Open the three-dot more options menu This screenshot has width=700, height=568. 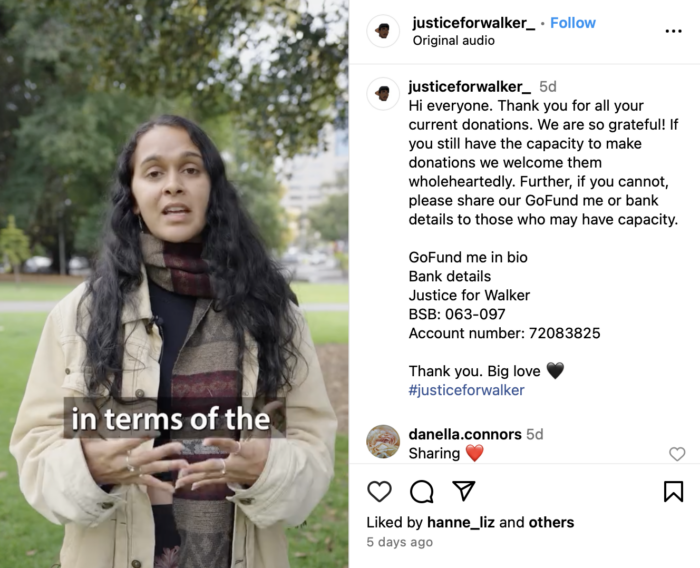[x=673, y=31]
